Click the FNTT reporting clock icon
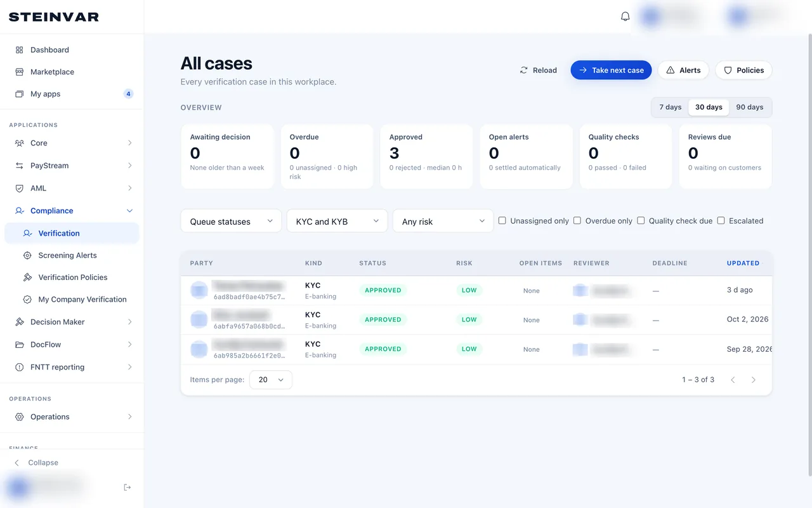Viewport: 812px width, 508px height. point(19,367)
